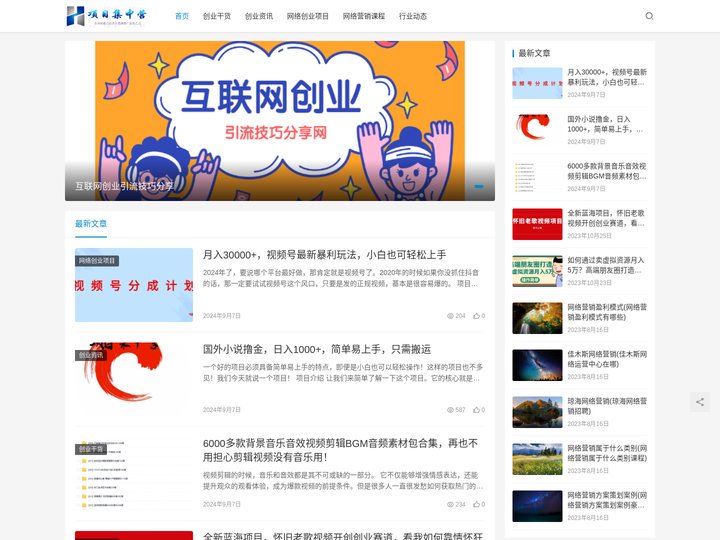Open the 互联网创业 banner image
The image size is (720, 540).
[280, 121]
